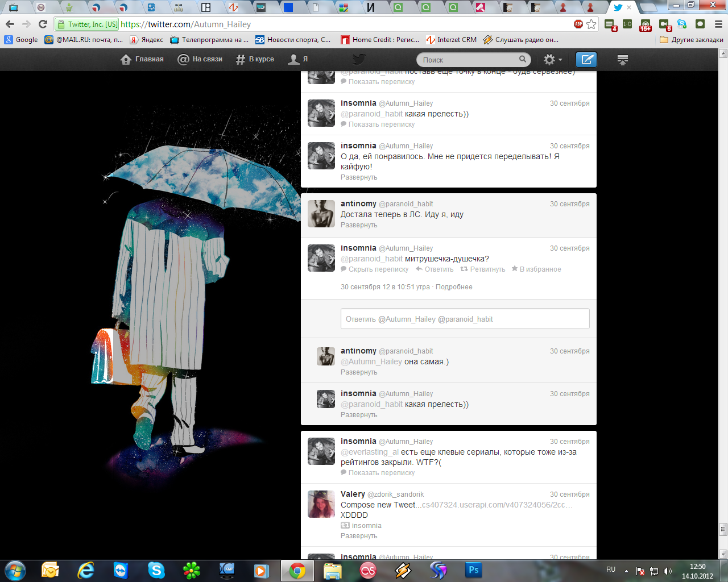This screenshot has height=582, width=728.
Task: Open Winamp from the taskbar
Action: 403,570
